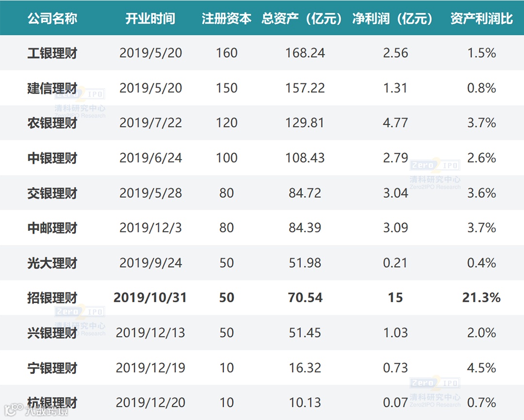Screen dimensions: 524x420
Task: Click total assets value 84.72
Action: (305, 193)
